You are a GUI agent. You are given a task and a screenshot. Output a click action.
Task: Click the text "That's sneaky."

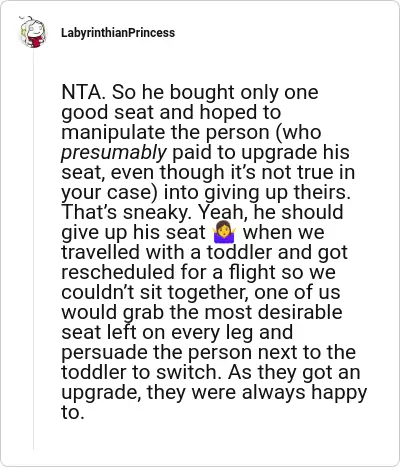128,212
